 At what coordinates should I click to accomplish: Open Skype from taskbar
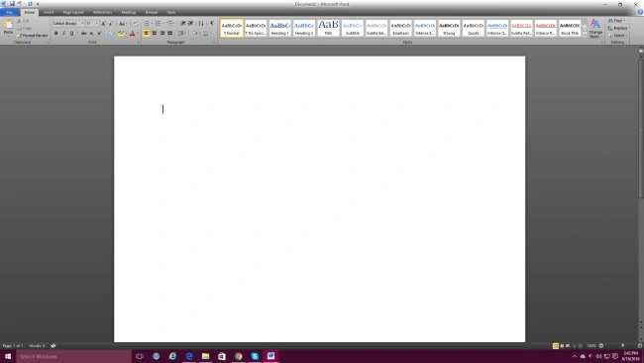pos(255,356)
